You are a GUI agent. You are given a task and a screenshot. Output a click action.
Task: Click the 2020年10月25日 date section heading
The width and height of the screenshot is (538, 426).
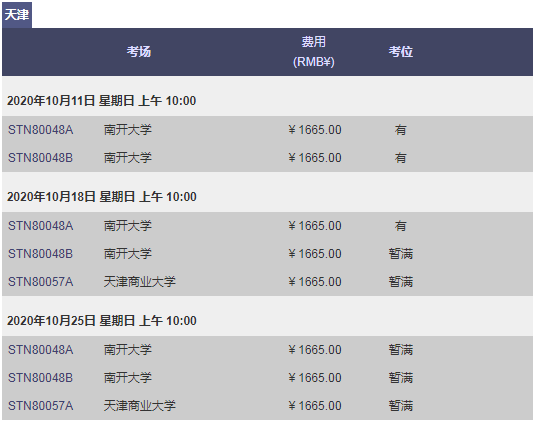tap(102, 321)
